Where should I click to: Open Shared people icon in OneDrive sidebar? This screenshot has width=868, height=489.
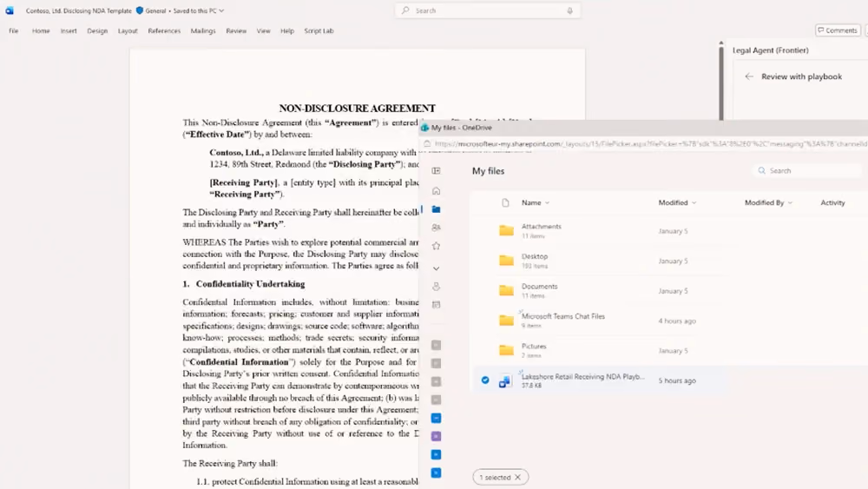coord(437,228)
